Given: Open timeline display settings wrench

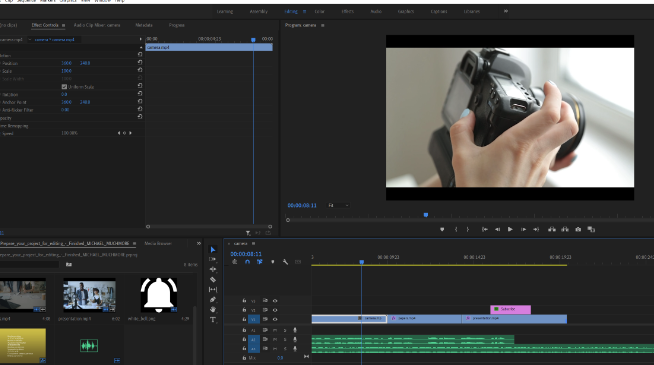Looking at the screenshot, I should [x=285, y=262].
